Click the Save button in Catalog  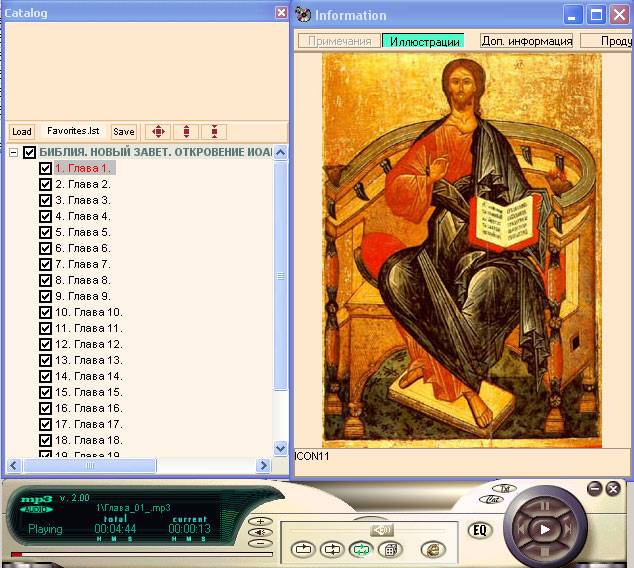click(124, 131)
